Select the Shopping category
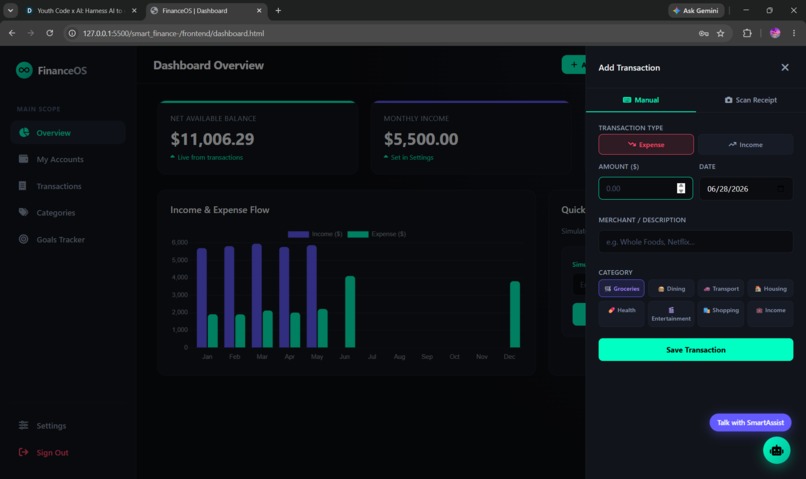 [x=721, y=314]
